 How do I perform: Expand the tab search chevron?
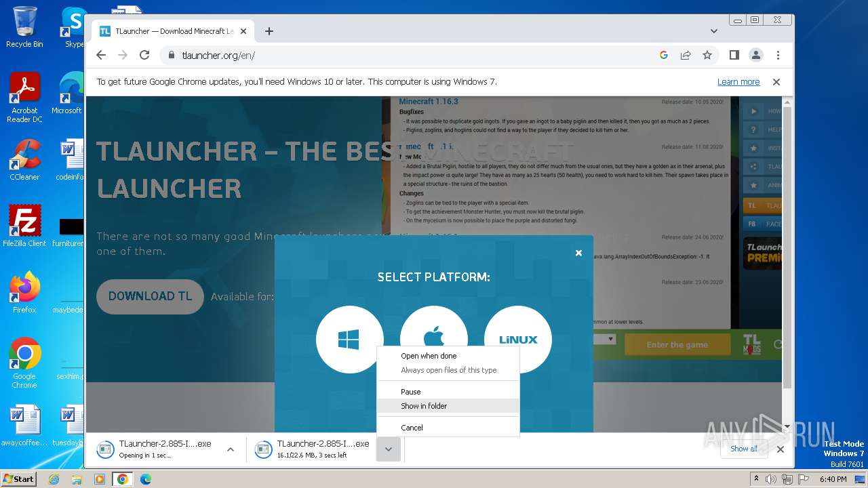pos(714,31)
